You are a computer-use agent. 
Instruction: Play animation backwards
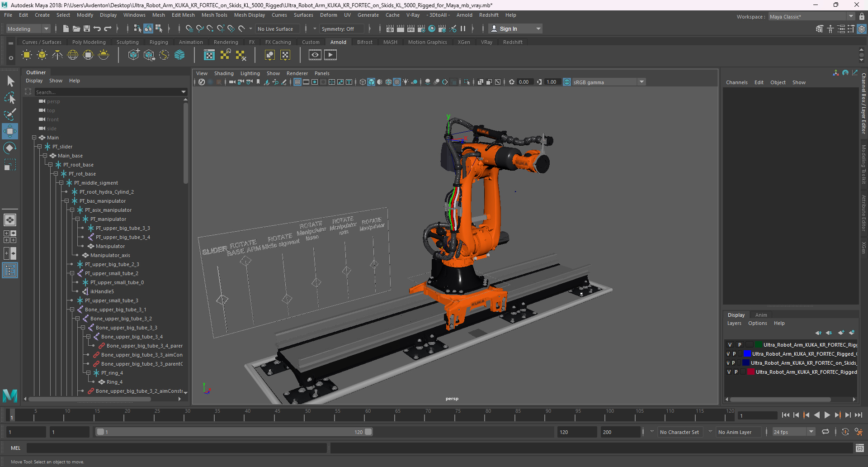(816, 415)
